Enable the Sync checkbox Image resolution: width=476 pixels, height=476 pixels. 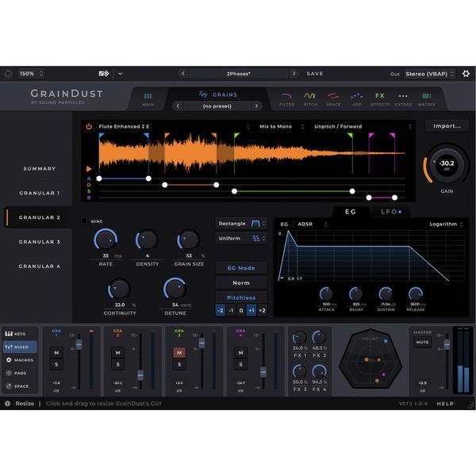point(84,221)
